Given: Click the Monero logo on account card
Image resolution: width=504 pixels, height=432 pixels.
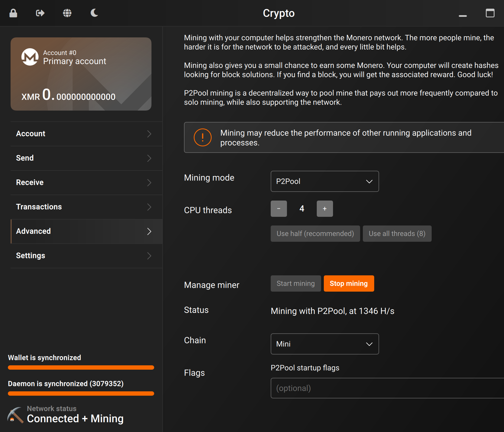Looking at the screenshot, I should point(30,57).
